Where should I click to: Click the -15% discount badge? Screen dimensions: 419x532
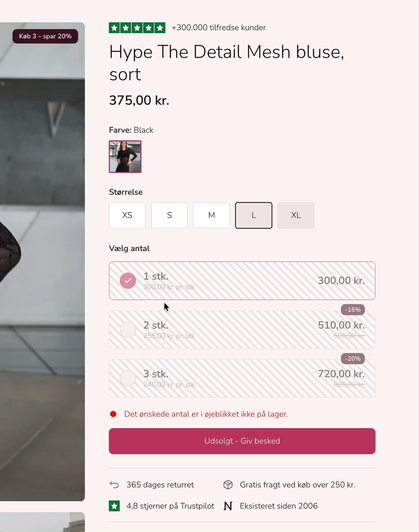pos(353,309)
